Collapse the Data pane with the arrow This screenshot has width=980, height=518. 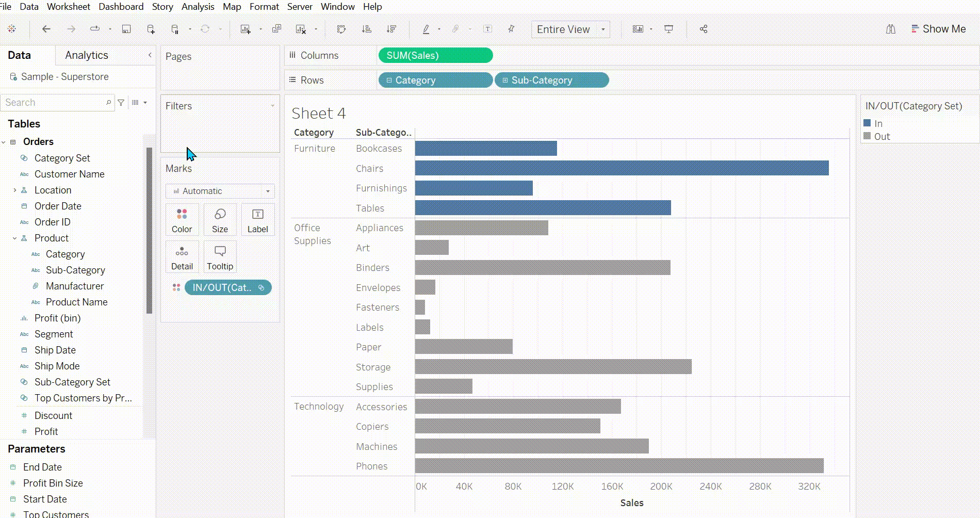point(150,55)
